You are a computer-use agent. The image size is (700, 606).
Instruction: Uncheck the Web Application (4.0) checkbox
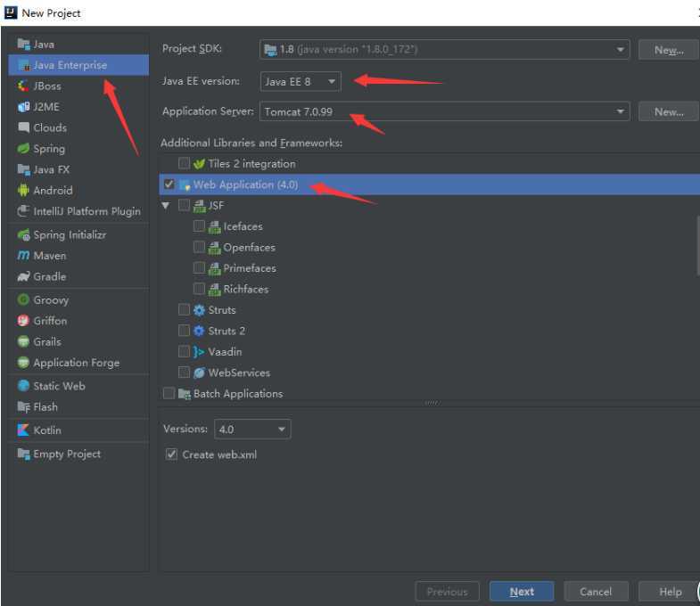[x=169, y=184]
